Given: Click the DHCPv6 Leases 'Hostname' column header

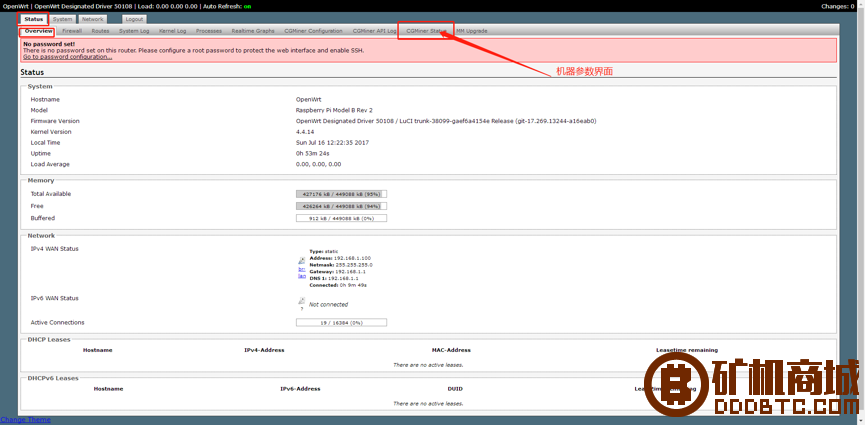Looking at the screenshot, I should 108,389.
